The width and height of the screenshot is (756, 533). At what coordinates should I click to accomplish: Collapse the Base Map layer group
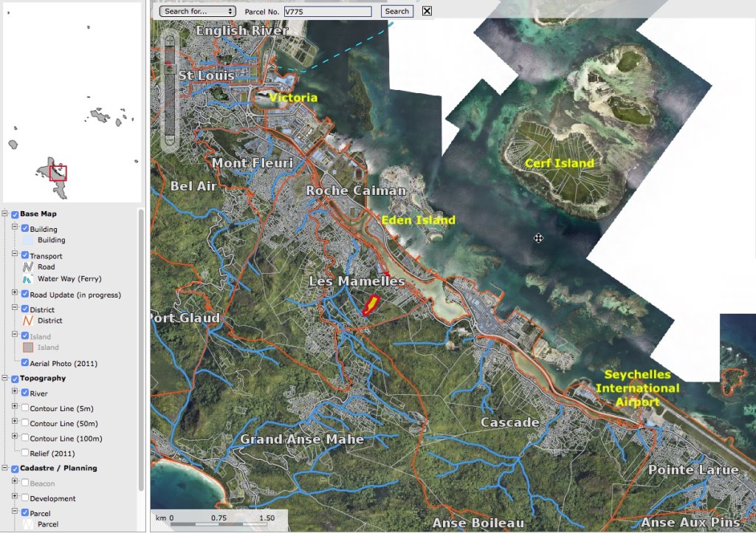pos(6,214)
